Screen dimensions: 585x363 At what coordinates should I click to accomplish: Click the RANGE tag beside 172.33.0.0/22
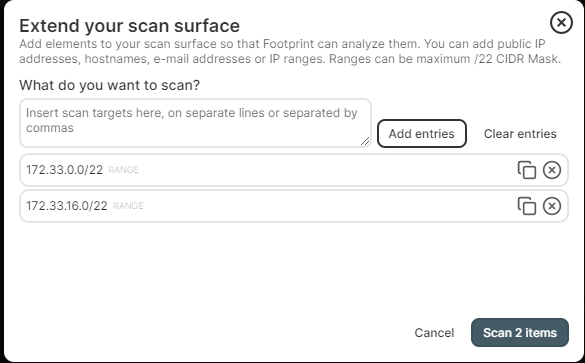123,170
